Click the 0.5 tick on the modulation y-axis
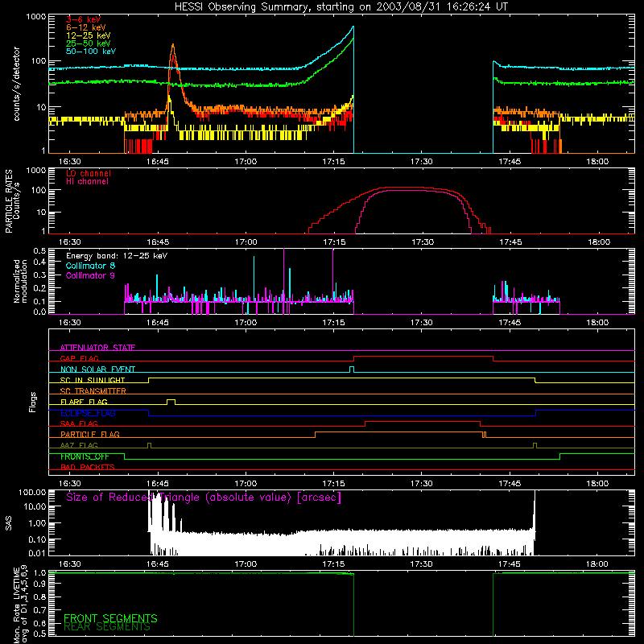 coord(39,250)
